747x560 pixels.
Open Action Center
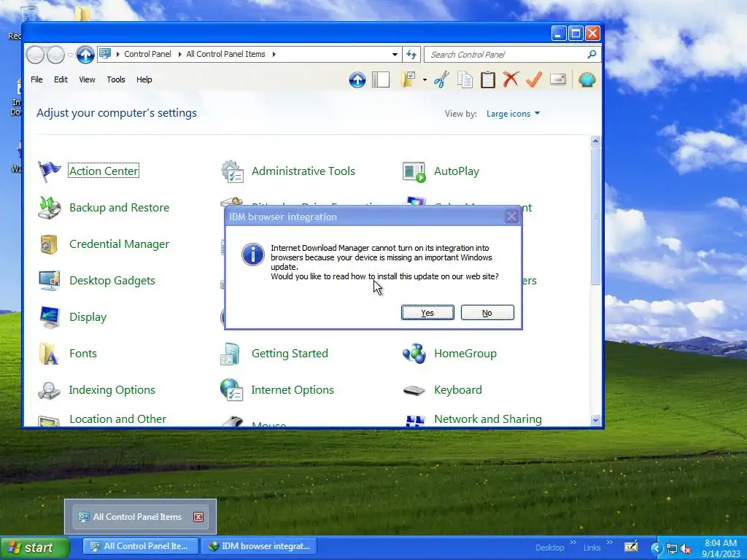pyautogui.click(x=104, y=171)
